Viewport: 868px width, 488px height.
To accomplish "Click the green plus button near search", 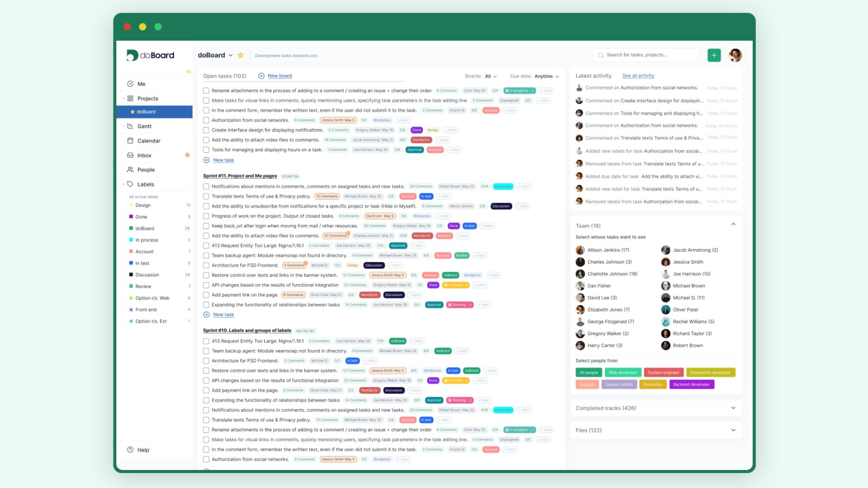I will pyautogui.click(x=714, y=55).
